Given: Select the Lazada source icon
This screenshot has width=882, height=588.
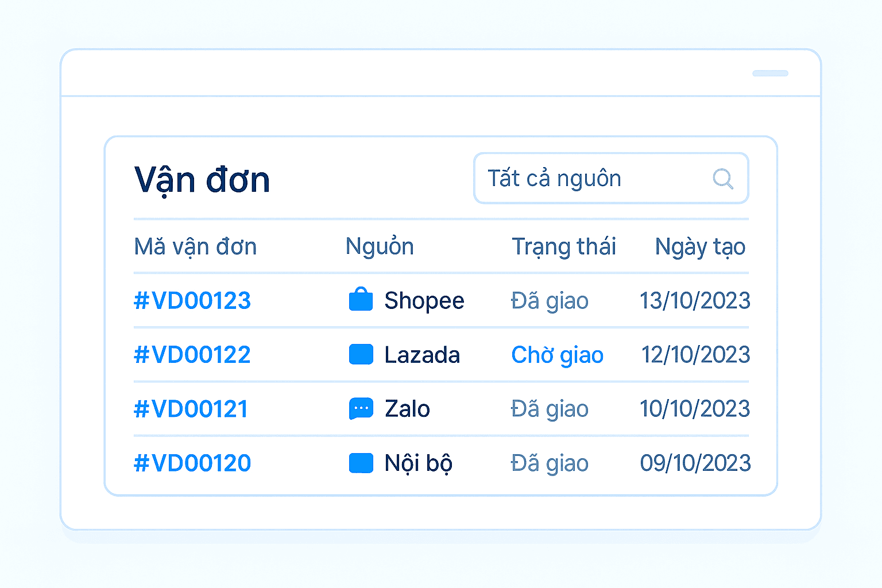Looking at the screenshot, I should click(361, 354).
